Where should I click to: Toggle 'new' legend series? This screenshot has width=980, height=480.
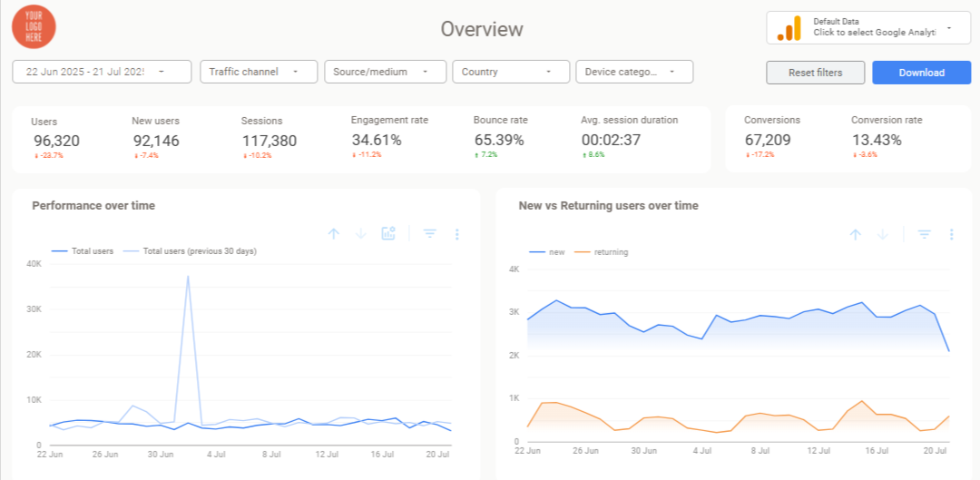pyautogui.click(x=547, y=252)
